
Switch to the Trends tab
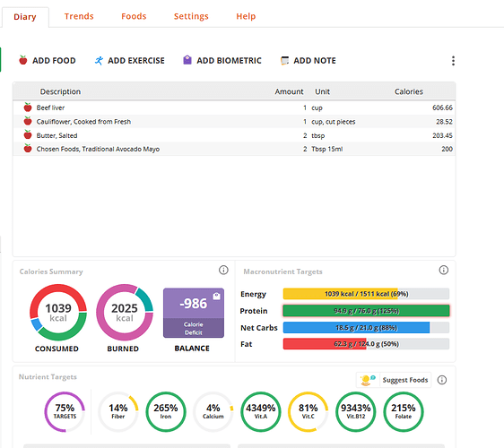click(x=79, y=16)
